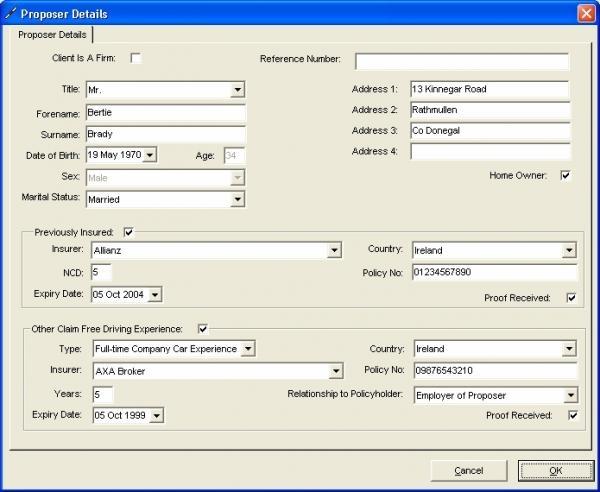
Task: Click the OK button
Action: (x=555, y=470)
